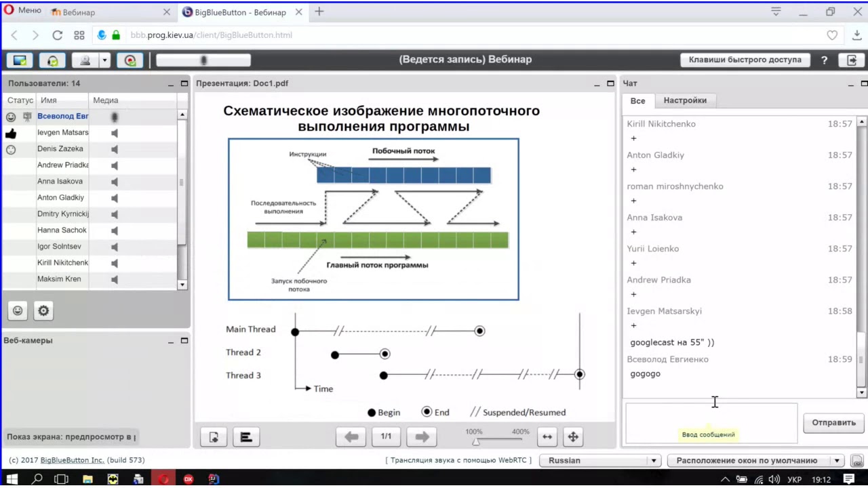Click the share webcam icon
868x488 pixels.
point(85,60)
